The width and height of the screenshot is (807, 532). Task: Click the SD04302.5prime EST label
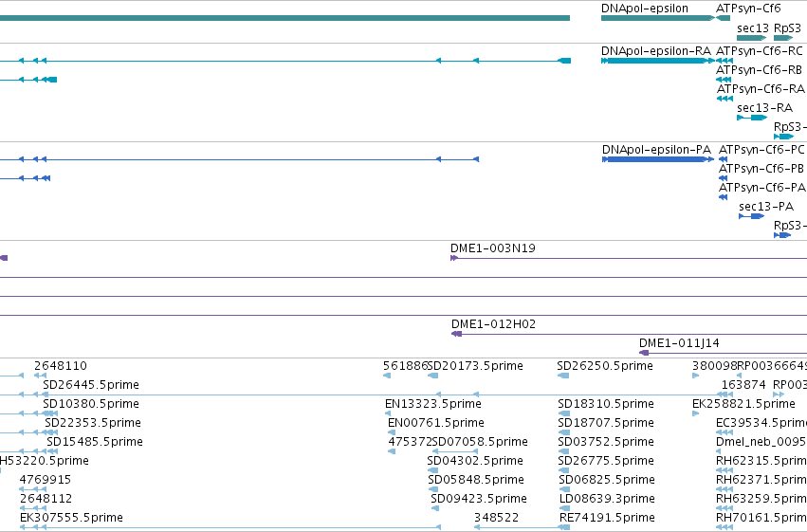point(475,461)
